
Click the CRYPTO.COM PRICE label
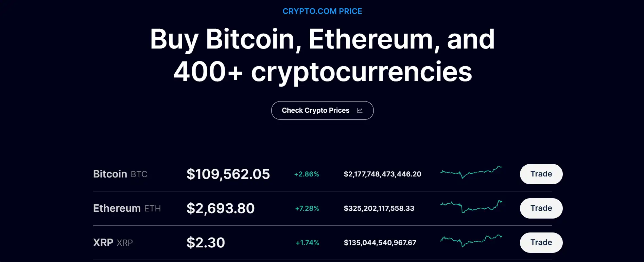322,11
